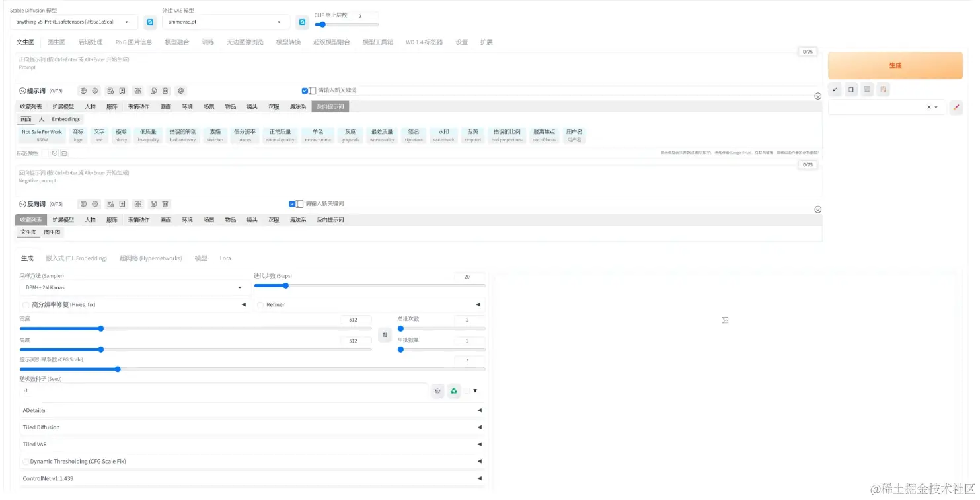Switch to 嵌入式 (T.I. Embedding) tab

[76, 258]
